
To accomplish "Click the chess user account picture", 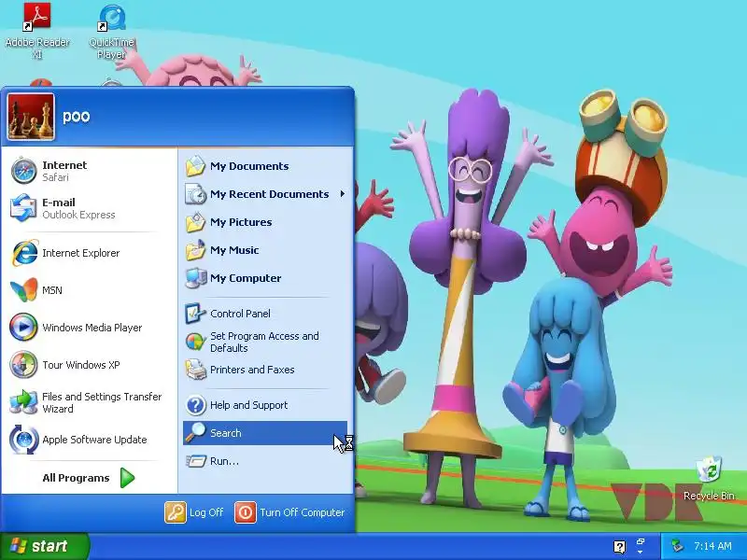I will 31,116.
